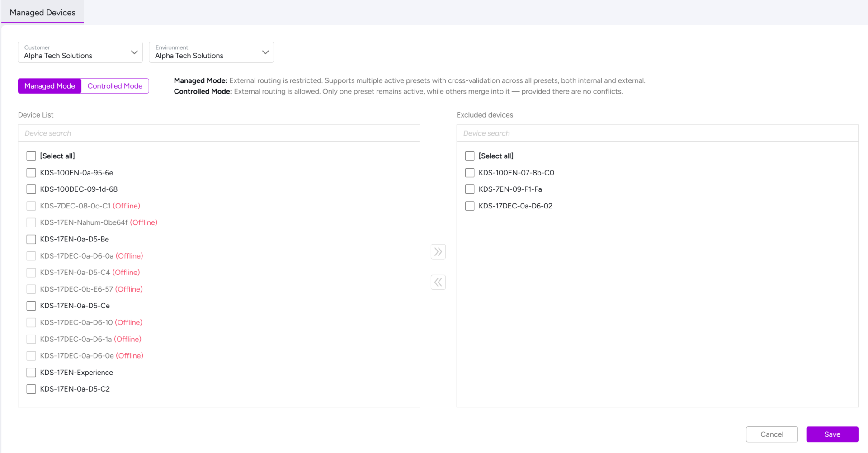
Task: Click offline checkbox for KDS-17DEC-0b-E6-57
Action: 31,289
